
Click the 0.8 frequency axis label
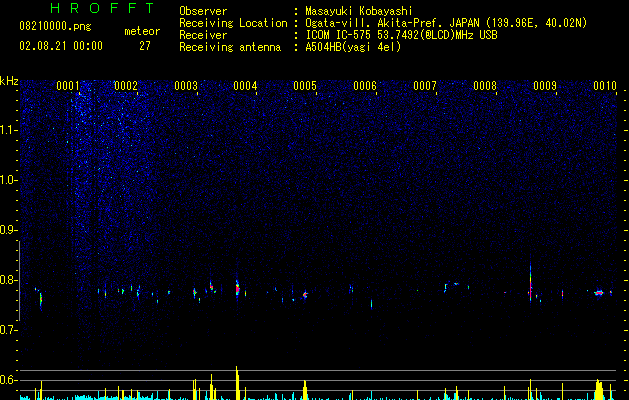pos(9,280)
